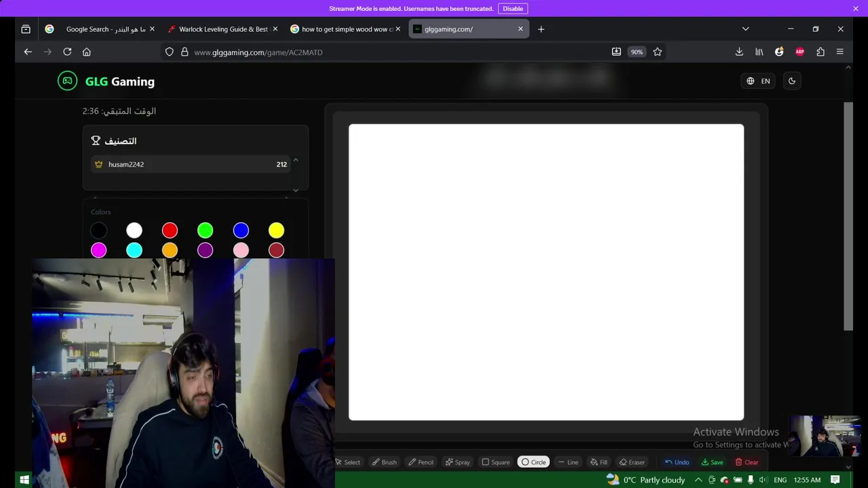The height and width of the screenshot is (488, 868).
Task: Undo the last drawing action
Action: (677, 462)
